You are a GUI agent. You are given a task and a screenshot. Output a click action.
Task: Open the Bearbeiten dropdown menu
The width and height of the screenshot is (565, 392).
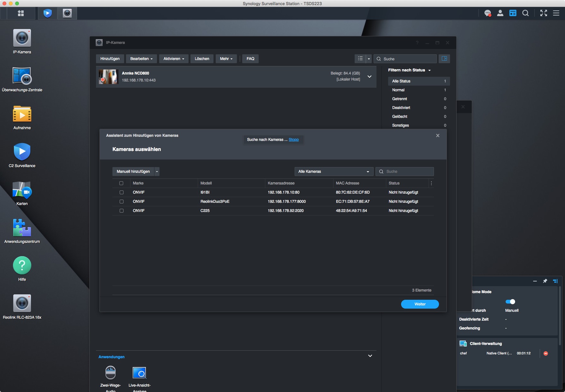tap(141, 59)
